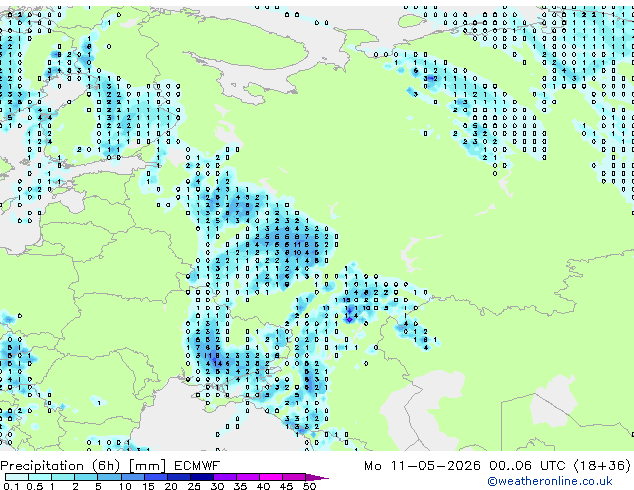The width and height of the screenshot is (634, 490).
Task: Click the 10 to 15 mm legend swatch
Action: point(132,477)
